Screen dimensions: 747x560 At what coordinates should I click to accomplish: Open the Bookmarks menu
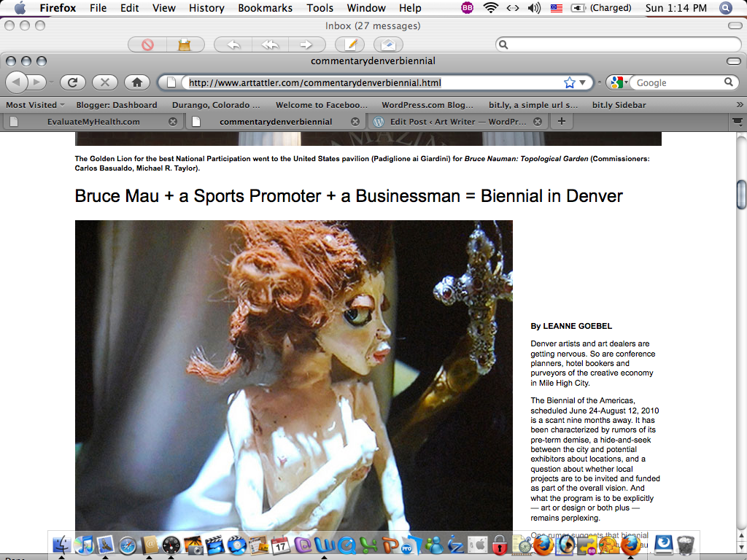click(265, 8)
